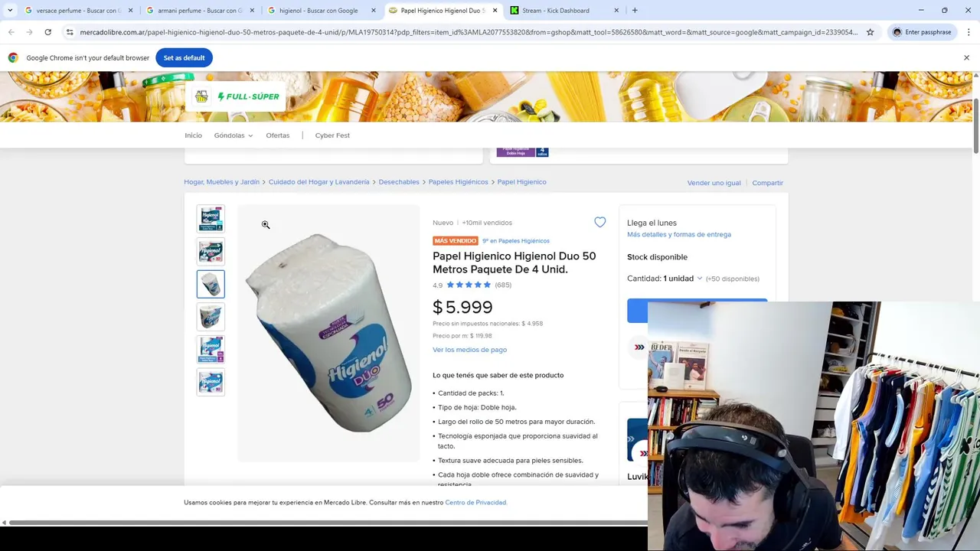This screenshot has height=551, width=980.
Task: Open the star rating reviews (685)
Action: [472, 285]
